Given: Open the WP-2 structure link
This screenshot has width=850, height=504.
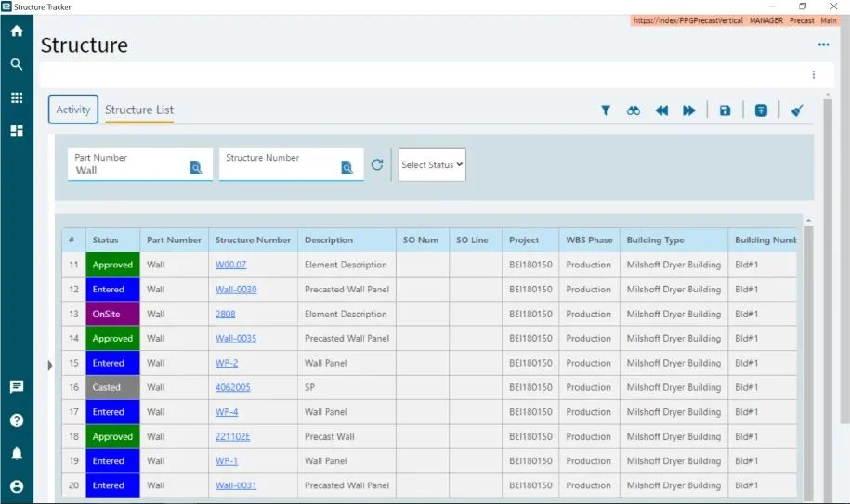Looking at the screenshot, I should pyautogui.click(x=227, y=363).
